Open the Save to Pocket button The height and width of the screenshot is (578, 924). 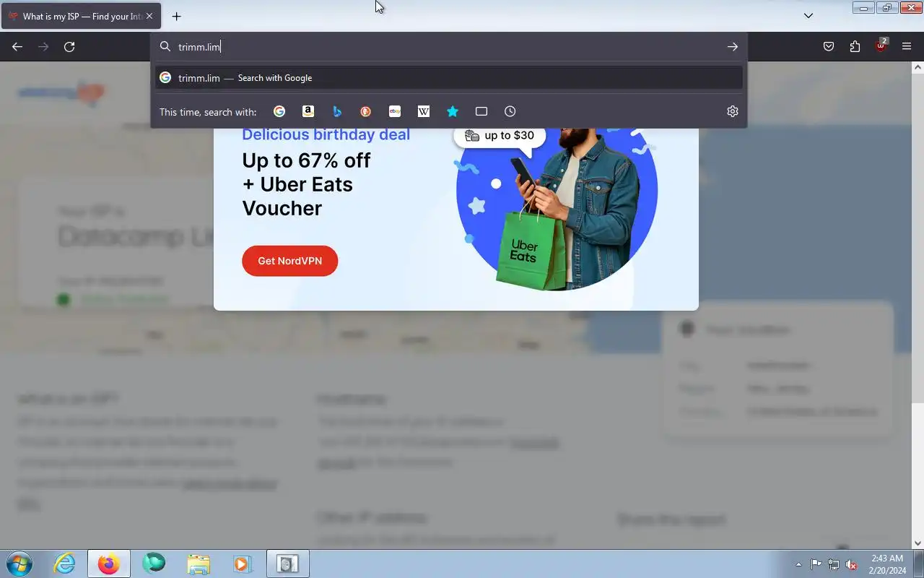coord(829,47)
